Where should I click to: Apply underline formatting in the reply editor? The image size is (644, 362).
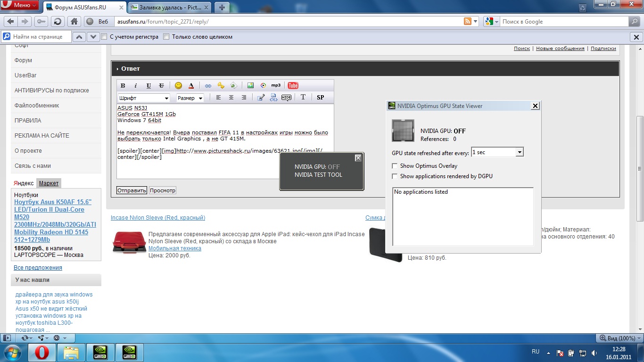[149, 85]
